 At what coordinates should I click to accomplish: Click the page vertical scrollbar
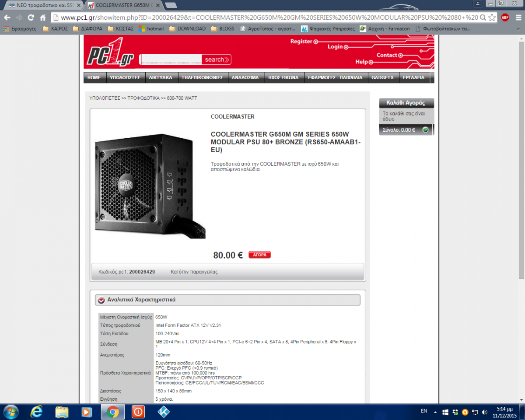pos(521,160)
